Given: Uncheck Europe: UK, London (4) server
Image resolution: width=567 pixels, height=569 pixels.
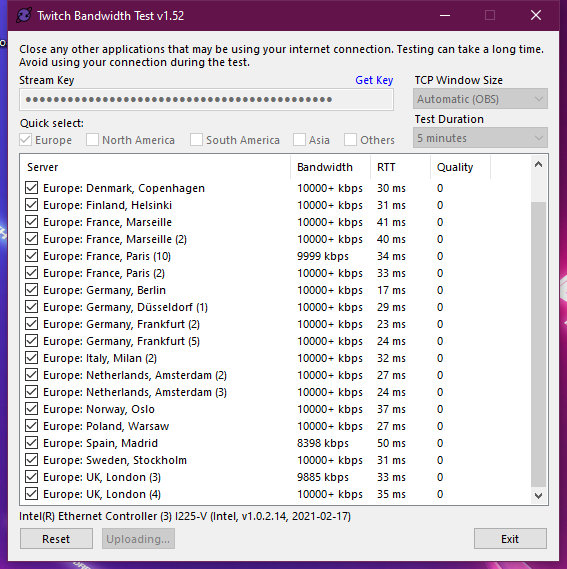Looking at the screenshot, I should coord(32,494).
